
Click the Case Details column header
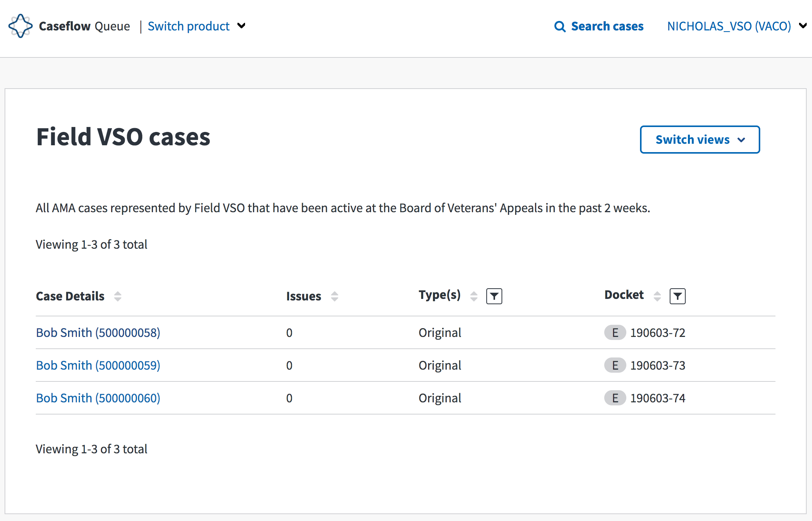tap(70, 296)
